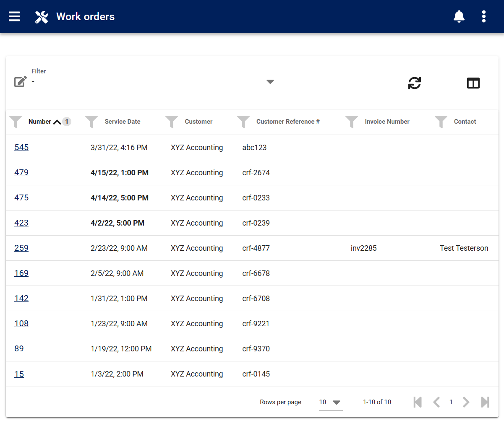Viewport: 504px width, 426px height.
Task: Toggle the Number column sort arrow
Action: pos(57,122)
